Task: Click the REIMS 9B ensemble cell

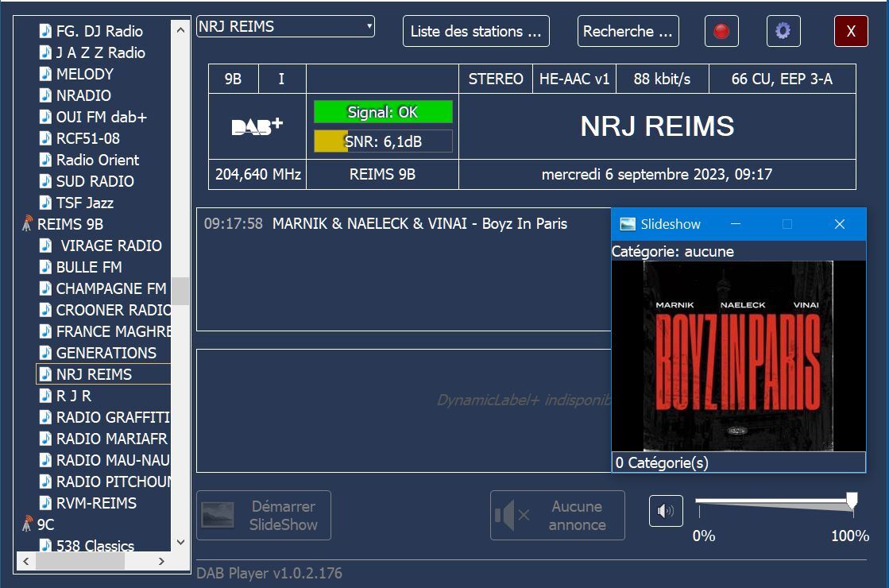Action: click(x=382, y=174)
